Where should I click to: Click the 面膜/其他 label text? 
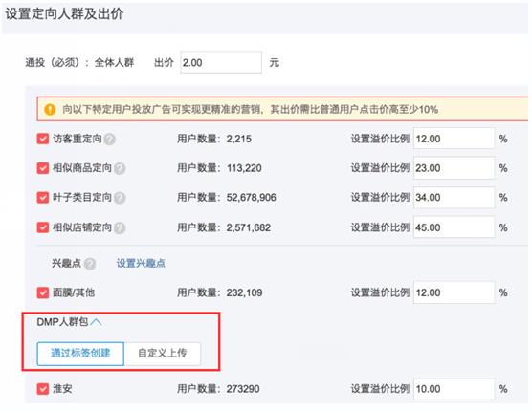[74, 292]
